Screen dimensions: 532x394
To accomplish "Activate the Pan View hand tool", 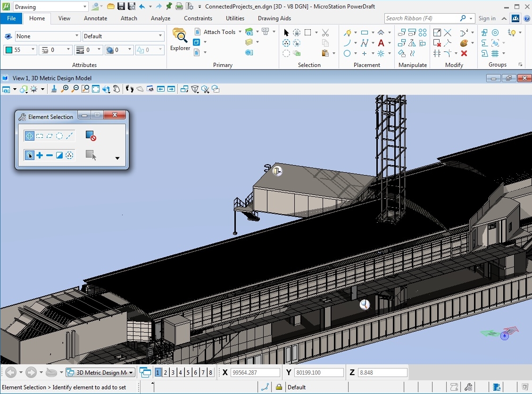I will pos(116,89).
